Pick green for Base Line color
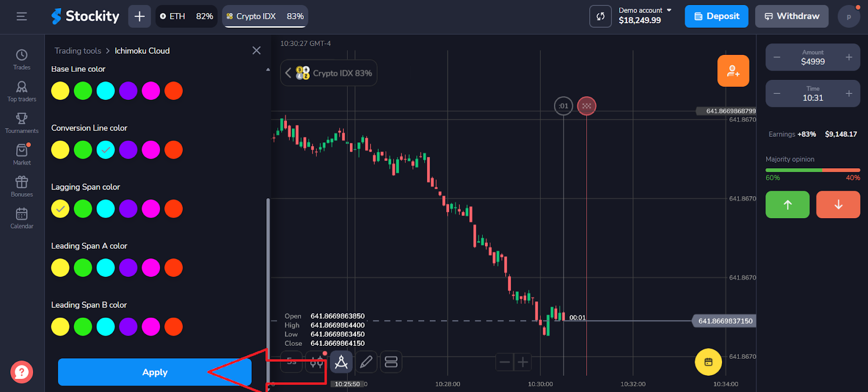The height and width of the screenshot is (392, 868). tap(83, 91)
